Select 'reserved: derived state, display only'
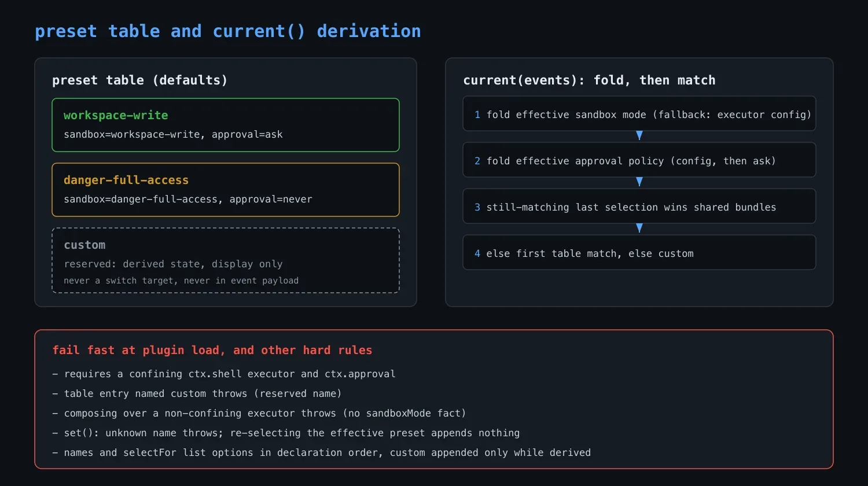 pos(173,264)
